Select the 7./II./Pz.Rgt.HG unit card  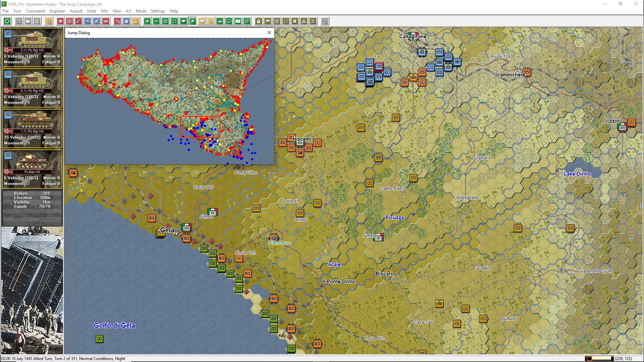click(32, 128)
